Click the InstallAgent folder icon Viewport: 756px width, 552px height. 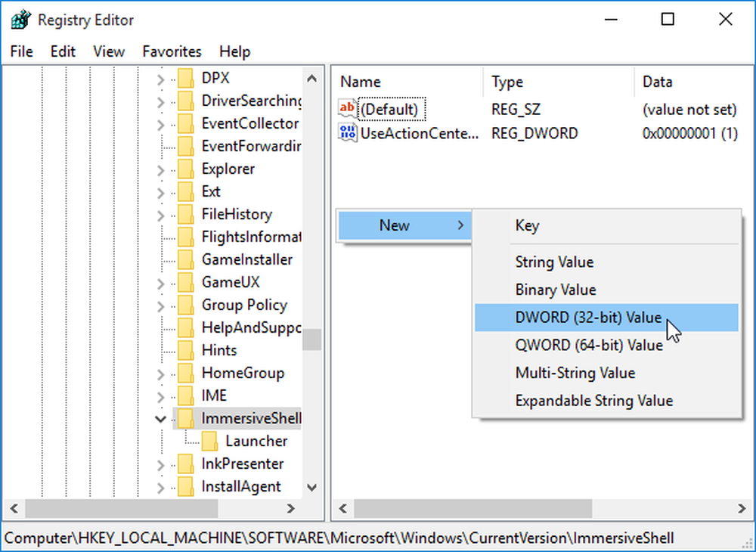tap(185, 486)
